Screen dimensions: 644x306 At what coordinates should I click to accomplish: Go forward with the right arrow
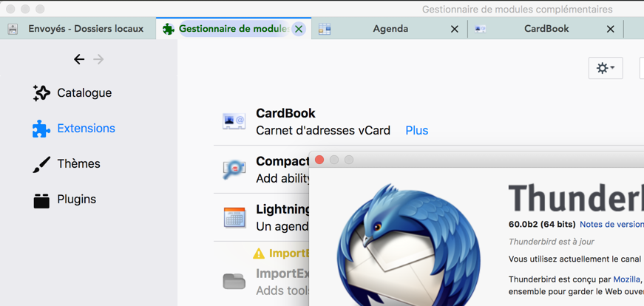(98, 60)
